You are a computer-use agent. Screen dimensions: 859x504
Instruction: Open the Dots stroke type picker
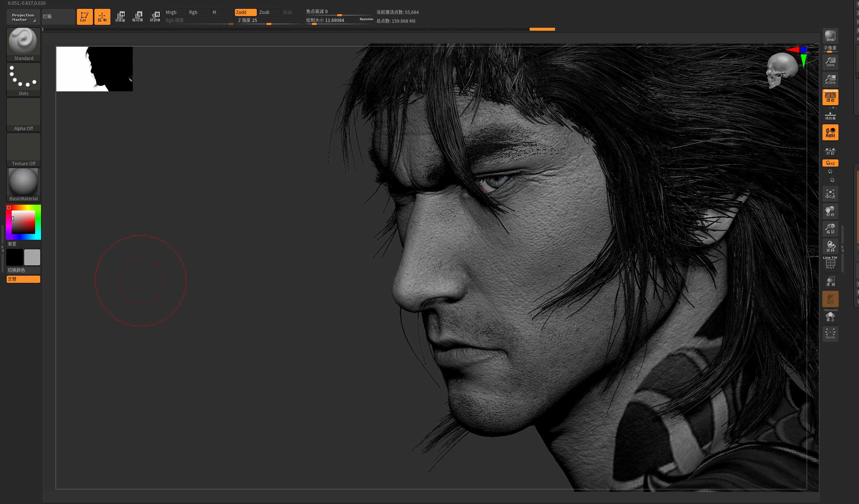[x=23, y=79]
